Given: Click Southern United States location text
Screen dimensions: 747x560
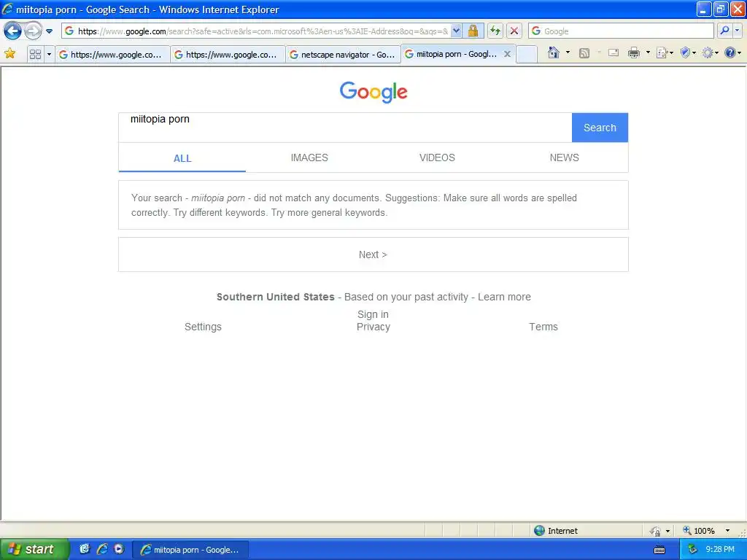Looking at the screenshot, I should (x=275, y=297).
